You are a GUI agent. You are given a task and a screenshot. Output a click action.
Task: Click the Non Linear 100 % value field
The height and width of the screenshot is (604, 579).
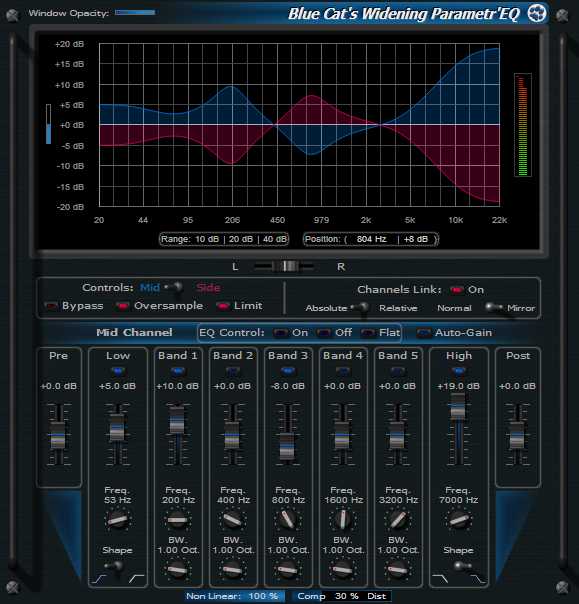263,596
